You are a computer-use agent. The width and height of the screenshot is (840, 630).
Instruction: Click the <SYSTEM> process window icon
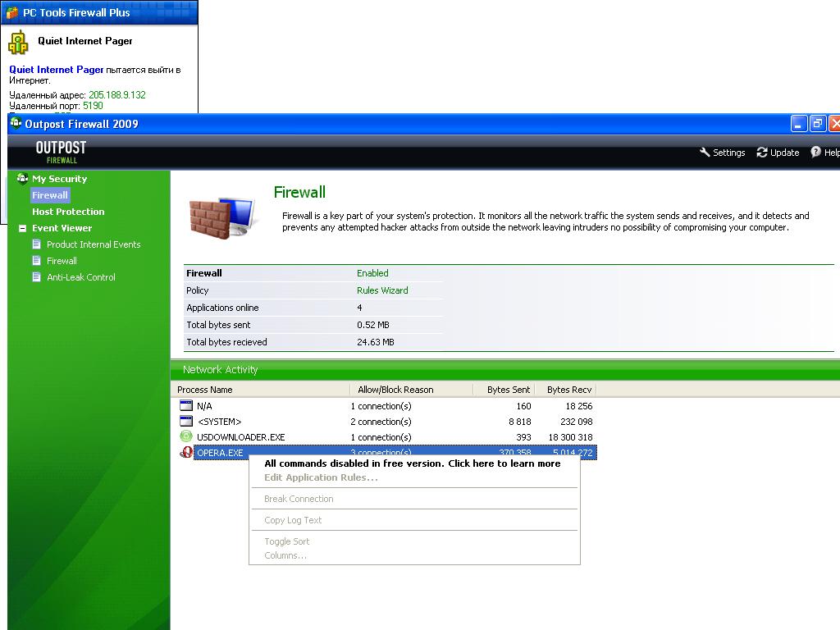[x=186, y=421]
